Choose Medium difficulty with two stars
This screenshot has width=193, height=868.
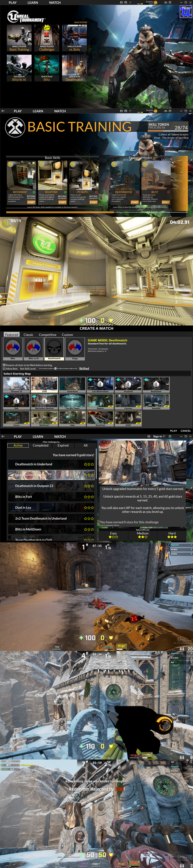[143, 535]
